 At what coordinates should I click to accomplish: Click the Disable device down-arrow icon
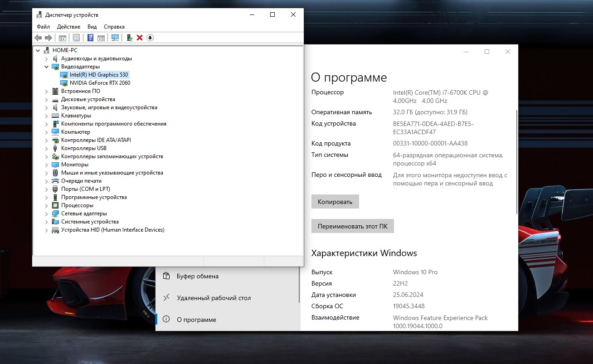pos(150,38)
